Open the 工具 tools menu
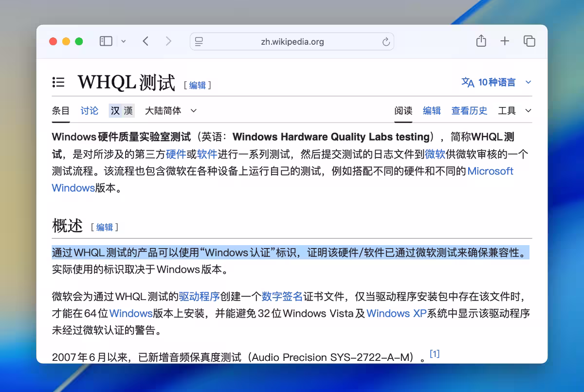Image resolution: width=584 pixels, height=392 pixels. point(514,111)
